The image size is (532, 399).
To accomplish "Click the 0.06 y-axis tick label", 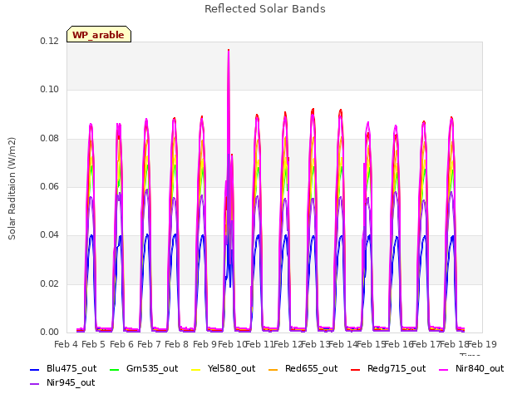I will point(50,186).
